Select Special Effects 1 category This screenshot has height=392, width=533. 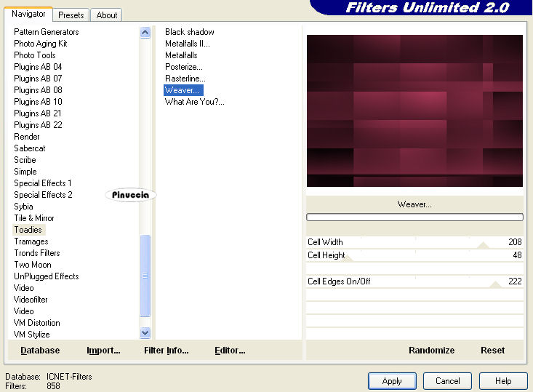(x=43, y=183)
